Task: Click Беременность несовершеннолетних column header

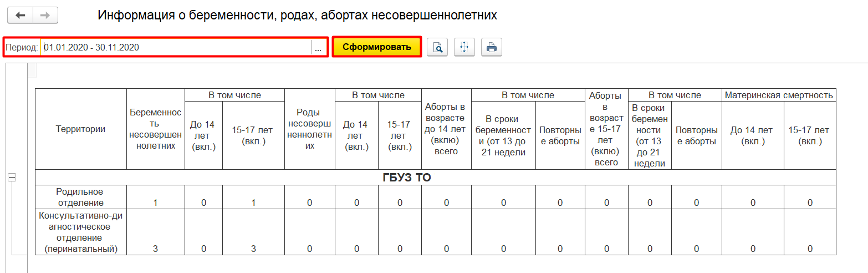Action: pos(156,129)
